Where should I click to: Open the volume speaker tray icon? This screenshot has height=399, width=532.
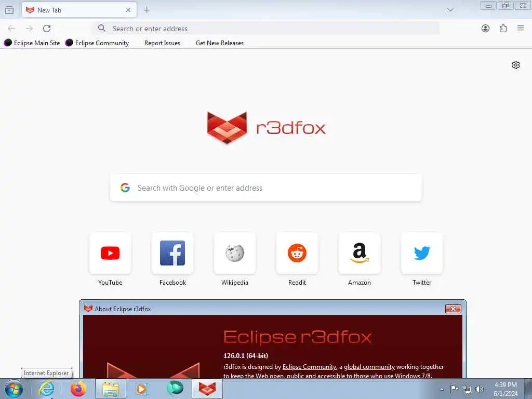tap(480, 389)
